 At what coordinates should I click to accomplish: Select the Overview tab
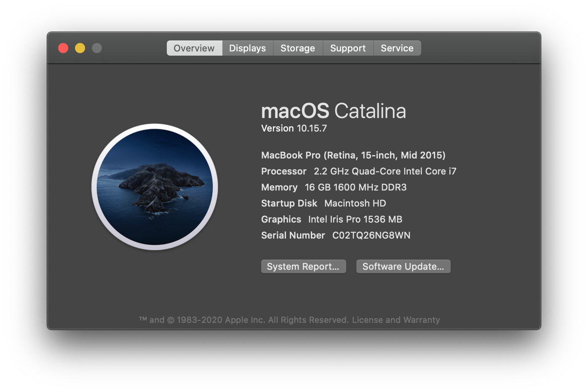pos(194,48)
